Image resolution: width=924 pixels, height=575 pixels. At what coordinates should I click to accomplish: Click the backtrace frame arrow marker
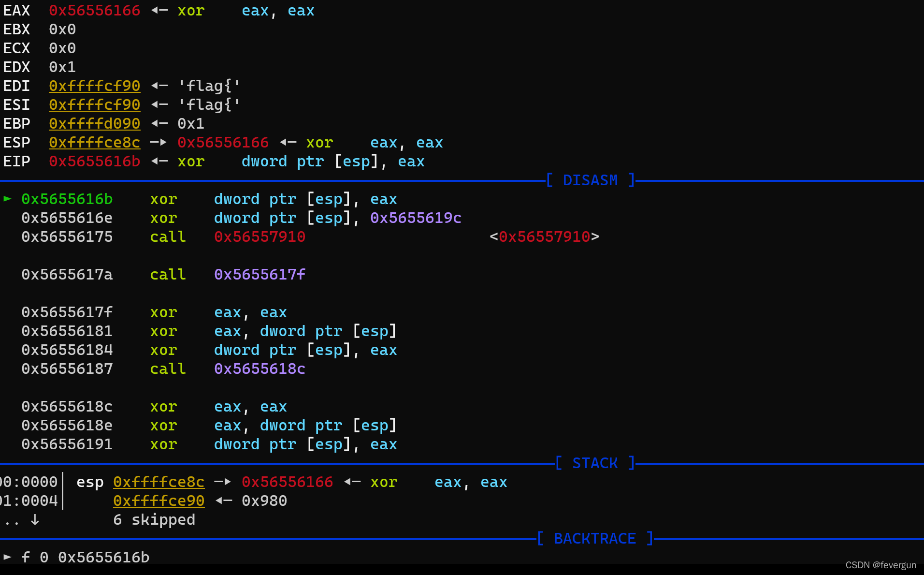click(7, 557)
